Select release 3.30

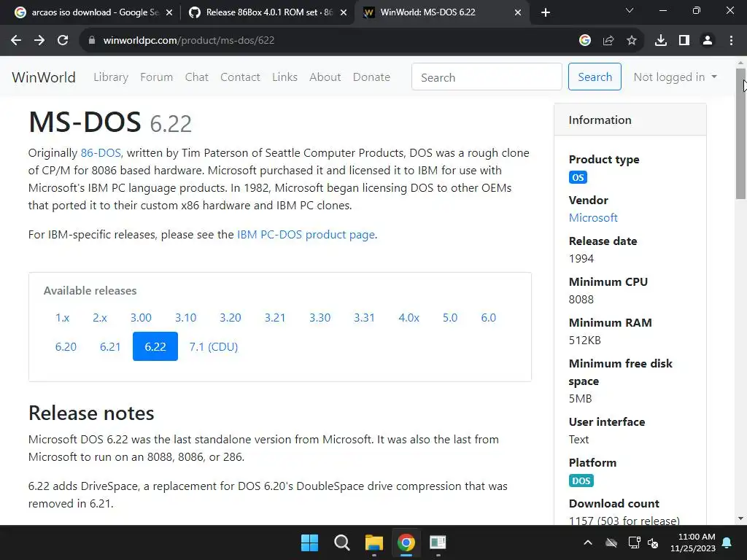coord(320,318)
